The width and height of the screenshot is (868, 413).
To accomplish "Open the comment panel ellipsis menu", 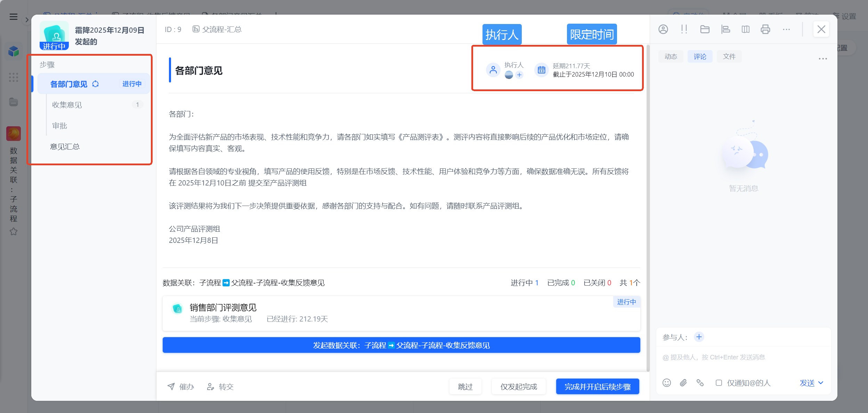I will pos(823,59).
